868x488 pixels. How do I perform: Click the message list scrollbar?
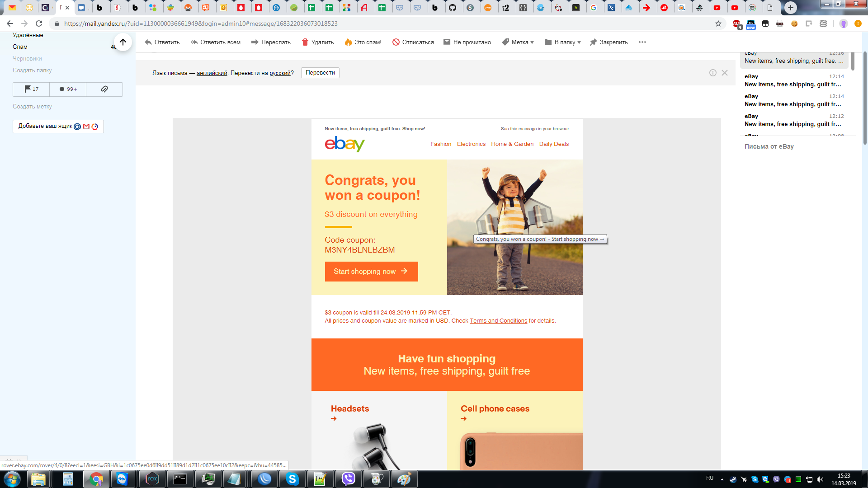coord(853,62)
